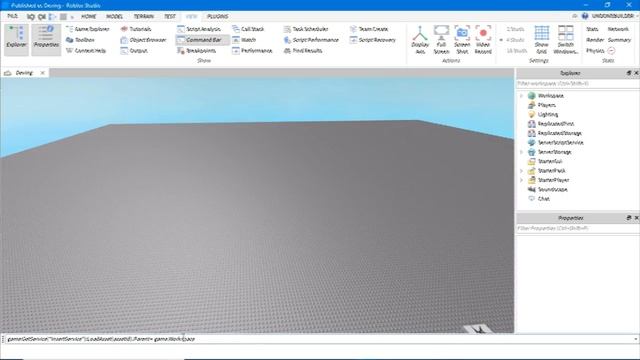Select Lighting in the Explorer
Viewport: 640px width, 360px height.
[x=547, y=115]
